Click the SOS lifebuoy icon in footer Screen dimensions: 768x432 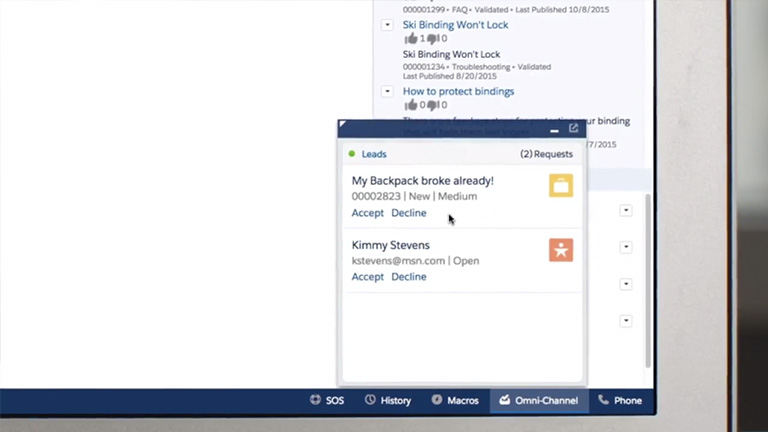315,400
